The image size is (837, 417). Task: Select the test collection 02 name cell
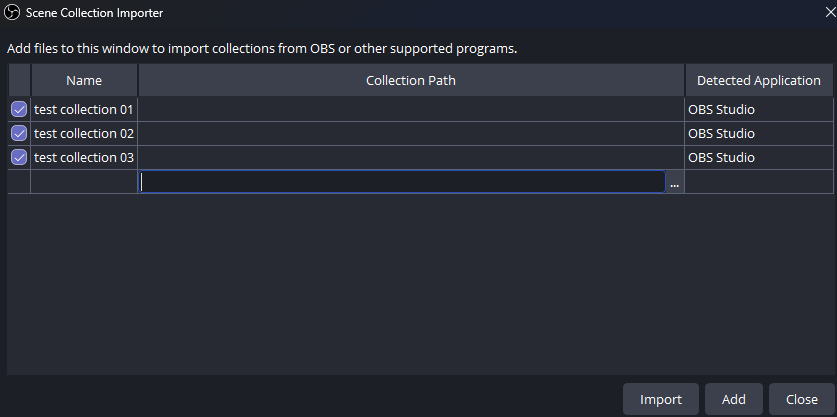coord(84,133)
